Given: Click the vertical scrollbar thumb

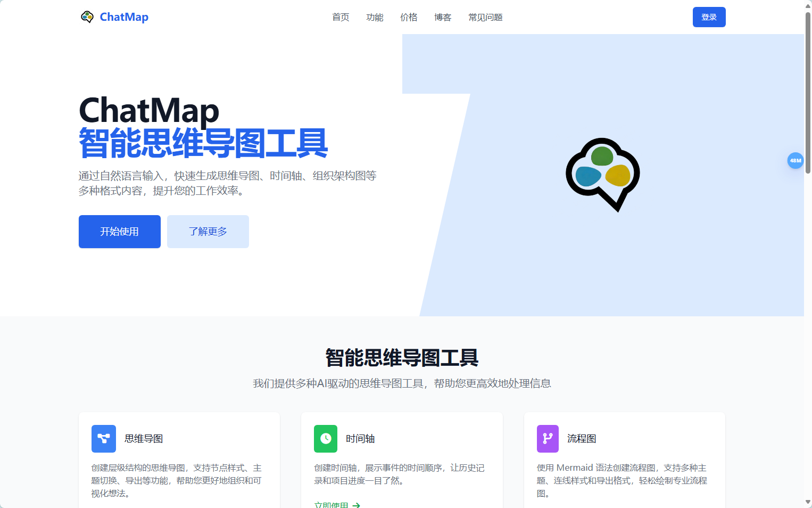Looking at the screenshot, I should coord(808,93).
